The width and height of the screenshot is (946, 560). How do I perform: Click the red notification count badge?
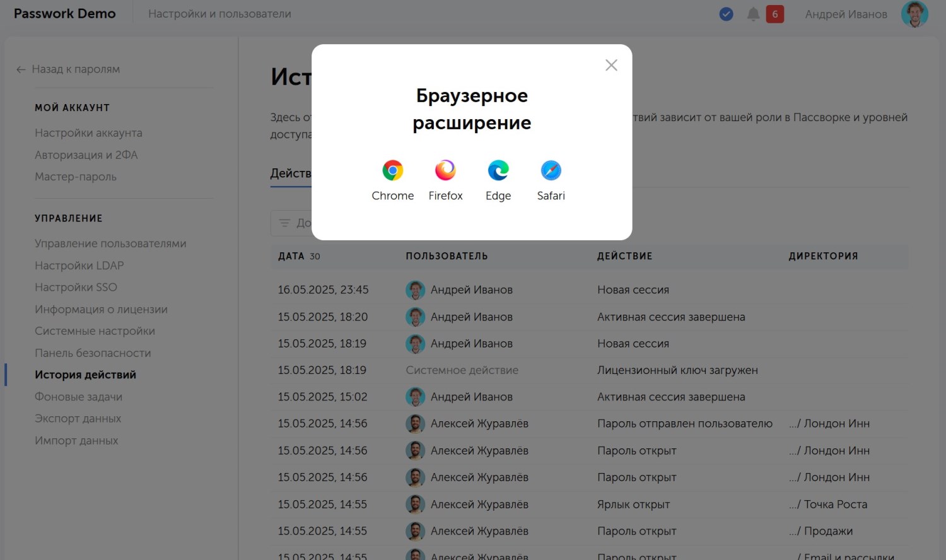click(775, 14)
